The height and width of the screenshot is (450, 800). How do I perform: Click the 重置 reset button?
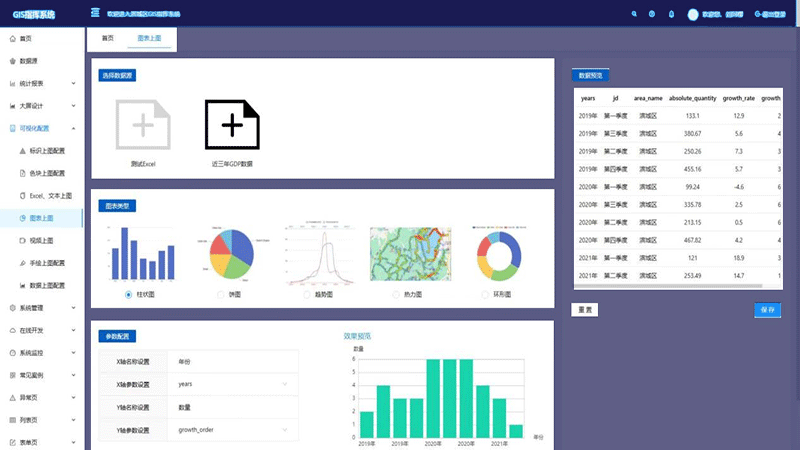pos(585,310)
